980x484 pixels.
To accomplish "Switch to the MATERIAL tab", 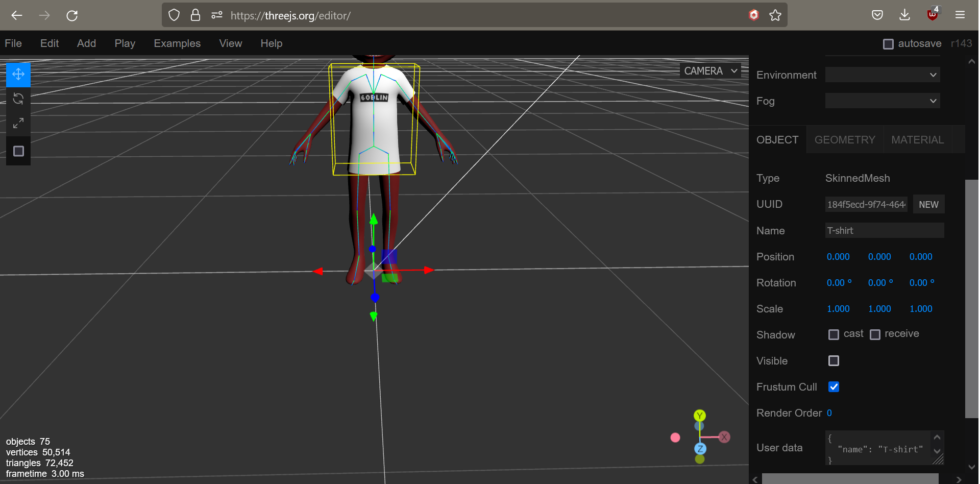I will [917, 139].
